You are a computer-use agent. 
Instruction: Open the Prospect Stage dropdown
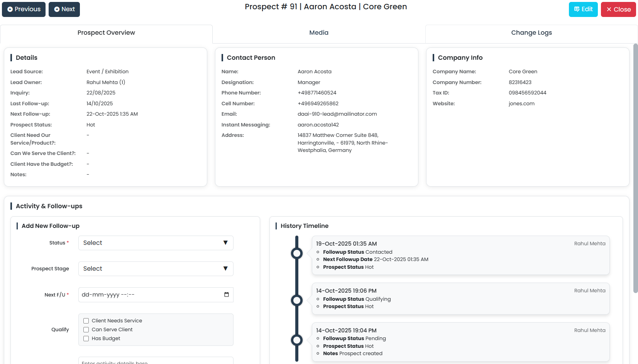coord(156,269)
